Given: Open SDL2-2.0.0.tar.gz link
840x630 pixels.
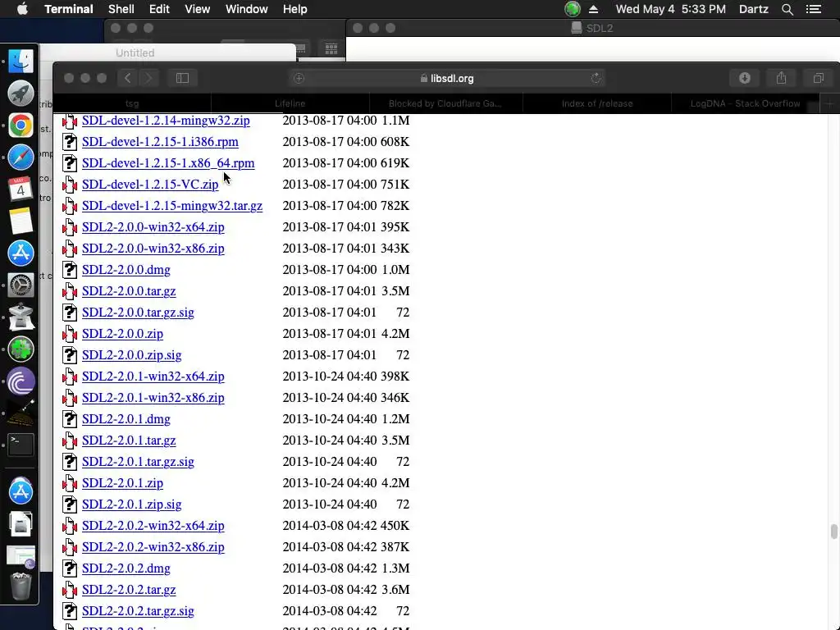Looking at the screenshot, I should [x=129, y=291].
